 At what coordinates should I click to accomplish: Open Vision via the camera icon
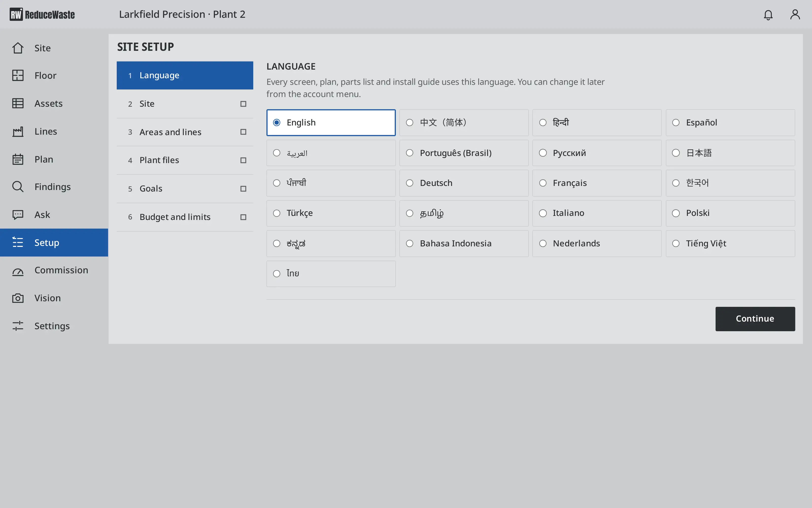(18, 298)
